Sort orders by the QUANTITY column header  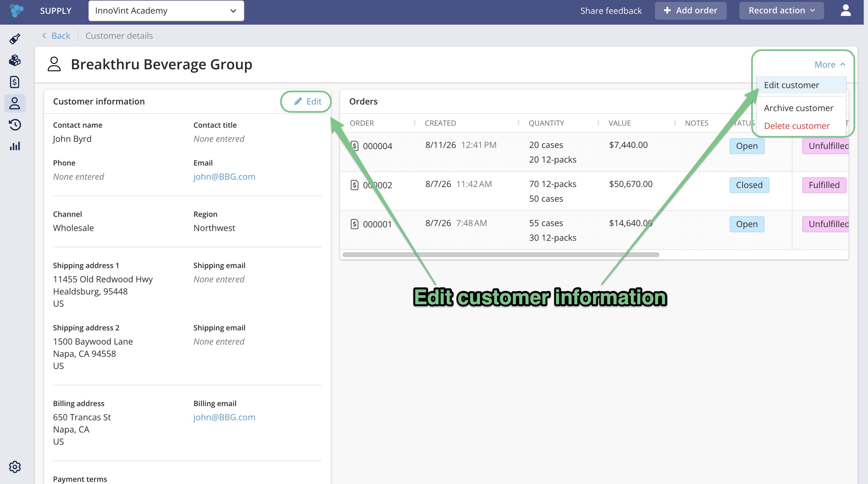click(x=546, y=123)
